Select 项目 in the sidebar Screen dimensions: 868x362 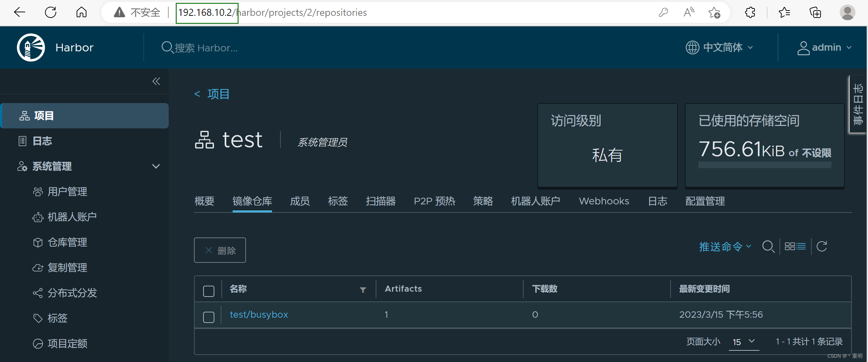[84, 116]
